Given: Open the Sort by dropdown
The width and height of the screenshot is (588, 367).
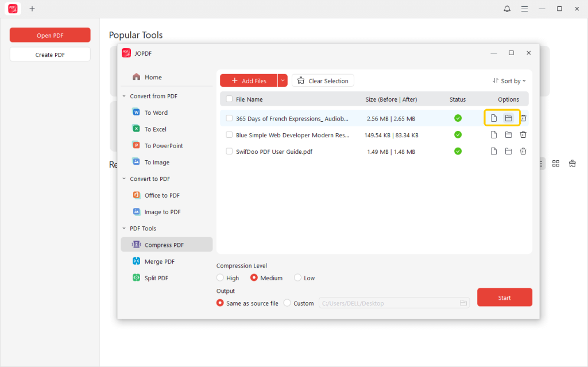Looking at the screenshot, I should tap(509, 81).
